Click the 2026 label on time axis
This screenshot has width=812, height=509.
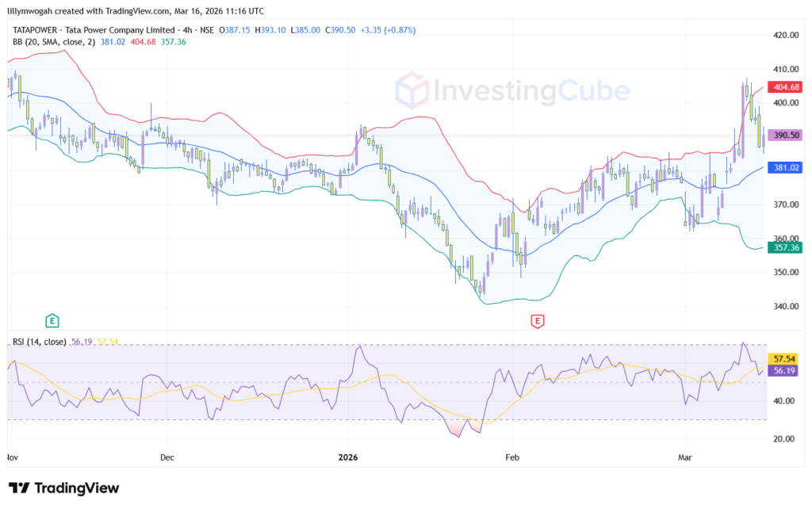349,457
